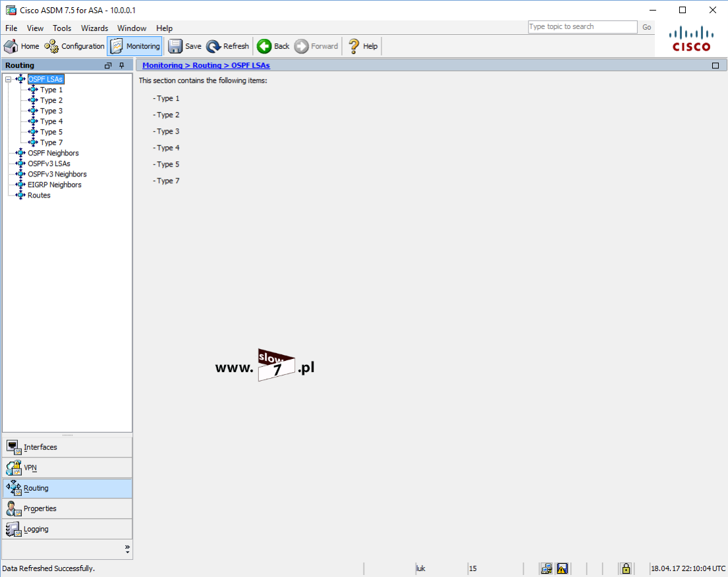Screen dimensions: 728x577
Task: Open EIGRP Neighbors tree item
Action: coord(54,184)
